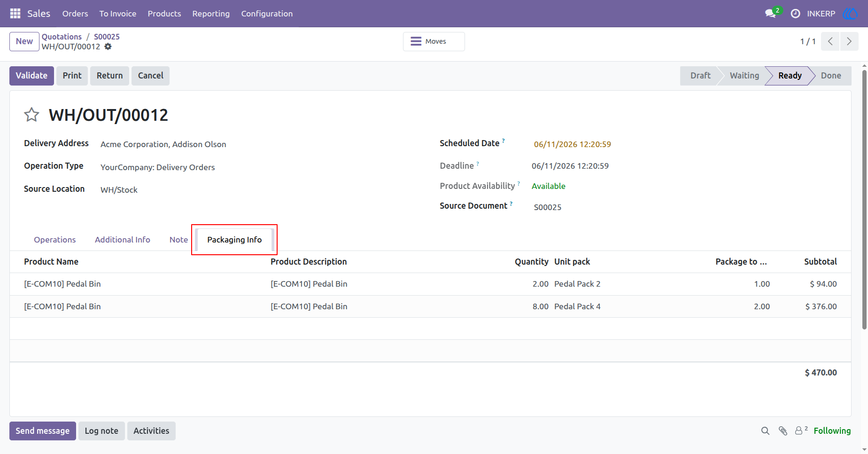This screenshot has height=454, width=868.
Task: Click the Source Document field S00025
Action: (548, 207)
